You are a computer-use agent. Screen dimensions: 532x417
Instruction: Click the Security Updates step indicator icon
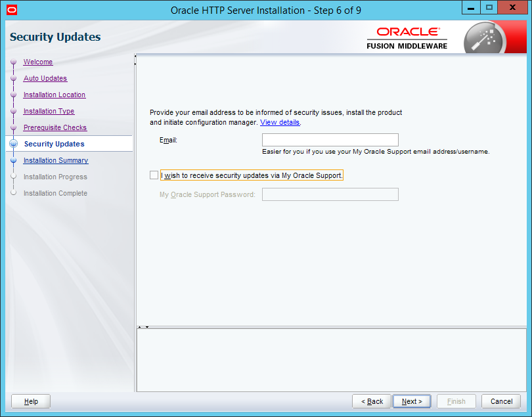pyautogui.click(x=13, y=144)
